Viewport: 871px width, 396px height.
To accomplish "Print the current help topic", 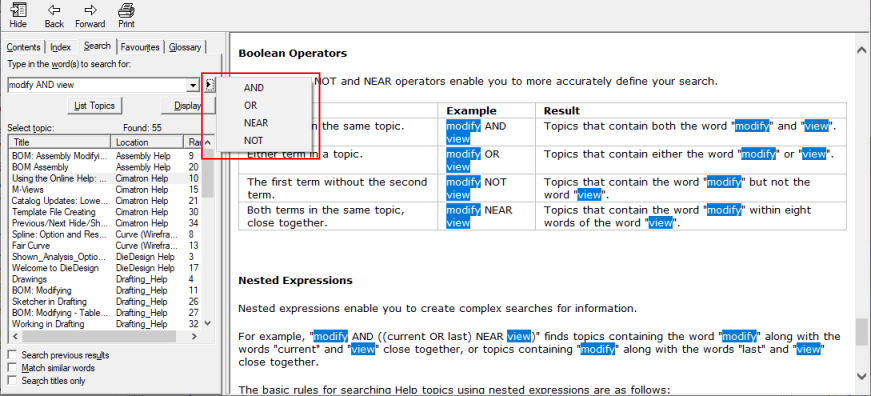I will pyautogui.click(x=126, y=15).
